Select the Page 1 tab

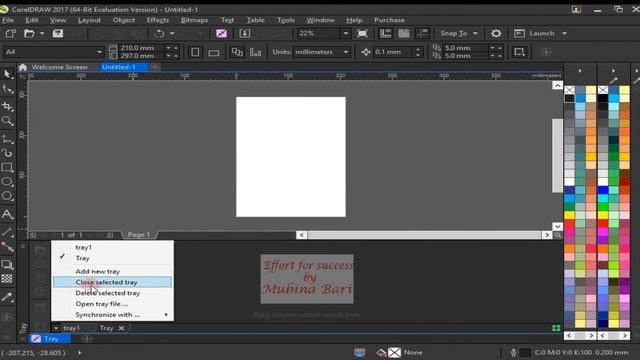point(139,235)
